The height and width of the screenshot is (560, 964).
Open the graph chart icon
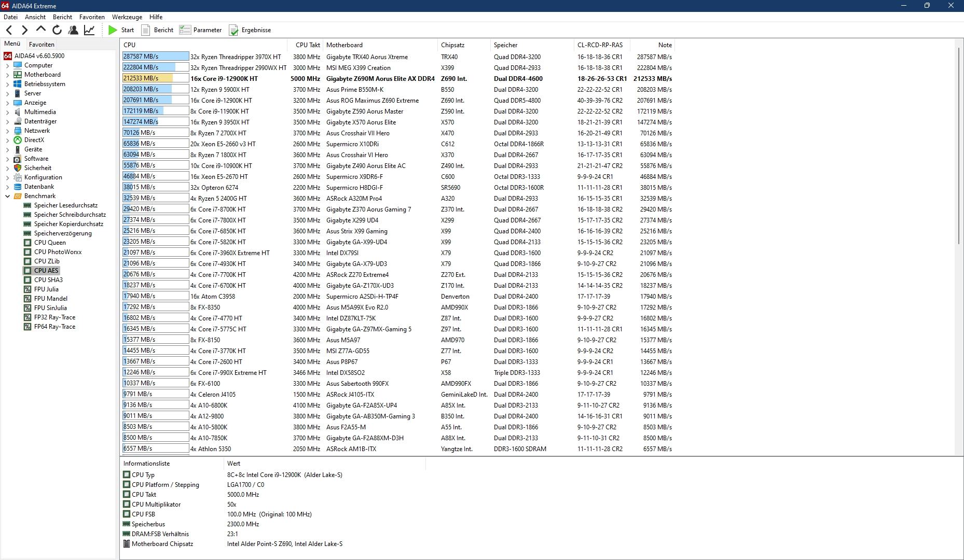tap(89, 30)
